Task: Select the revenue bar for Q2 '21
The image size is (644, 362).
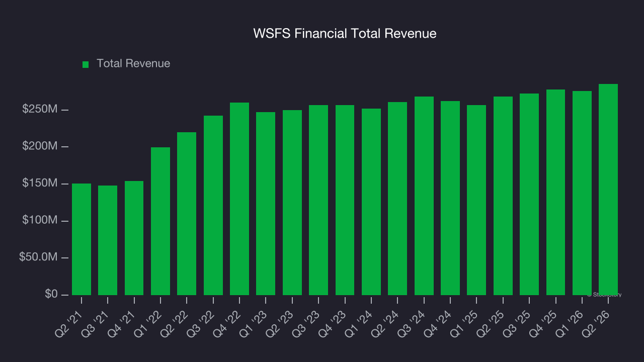Action: [x=82, y=239]
